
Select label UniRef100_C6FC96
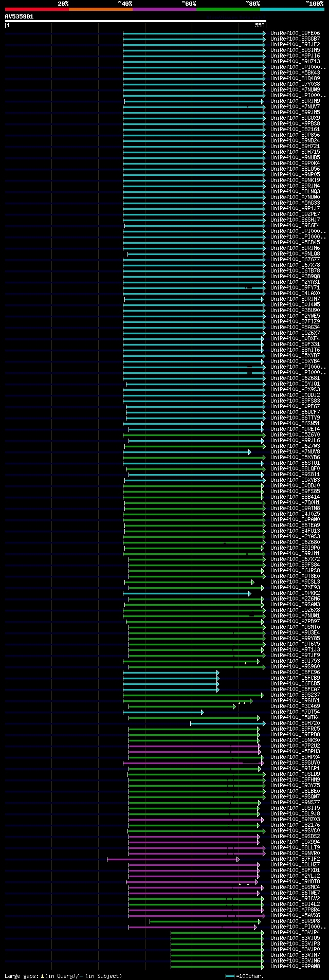click(x=295, y=672)
